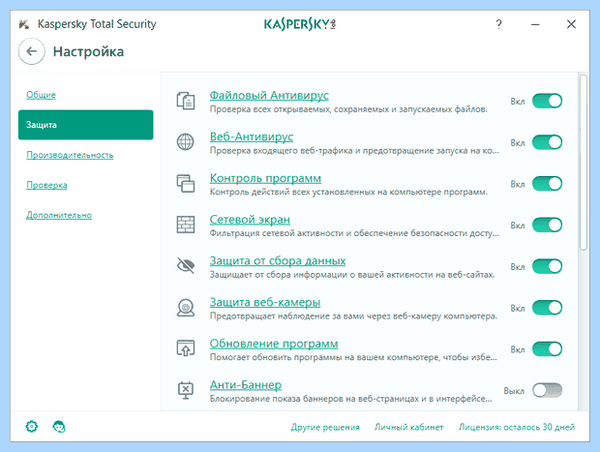Click Другие решения footer link

(325, 427)
